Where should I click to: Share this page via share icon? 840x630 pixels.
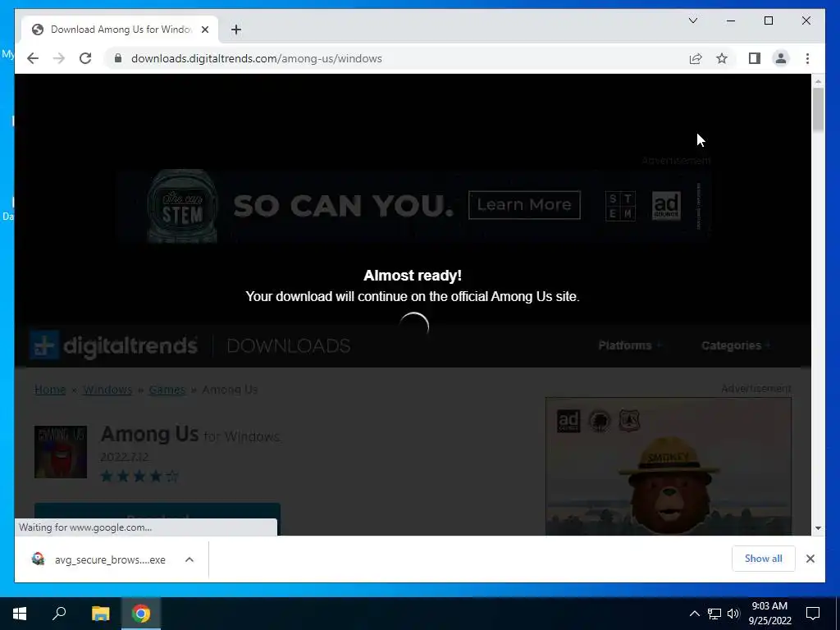click(696, 58)
